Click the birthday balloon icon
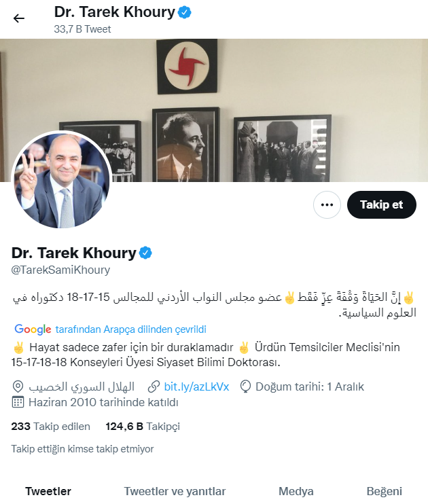This screenshot has height=504, width=428. pos(245,386)
